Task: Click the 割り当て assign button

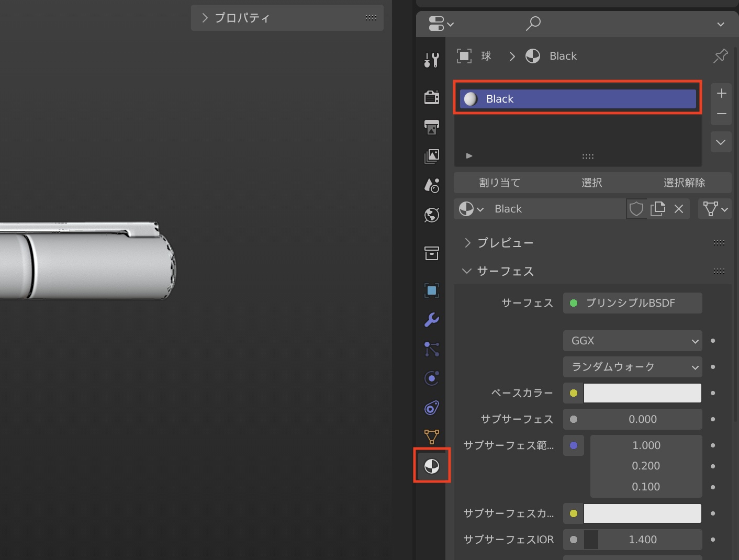Action: (499, 183)
